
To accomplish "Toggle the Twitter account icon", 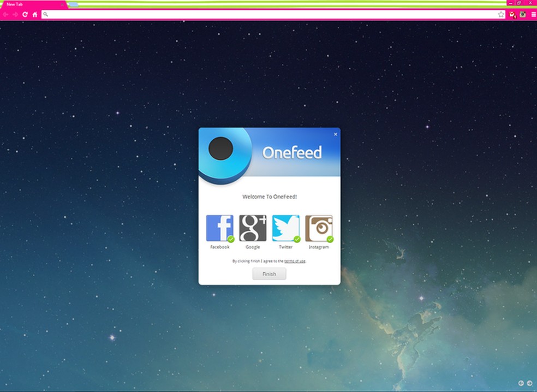I will tap(285, 228).
